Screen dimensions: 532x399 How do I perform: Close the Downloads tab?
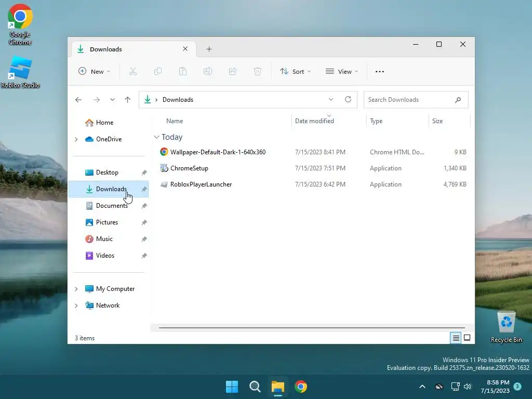tap(185, 49)
